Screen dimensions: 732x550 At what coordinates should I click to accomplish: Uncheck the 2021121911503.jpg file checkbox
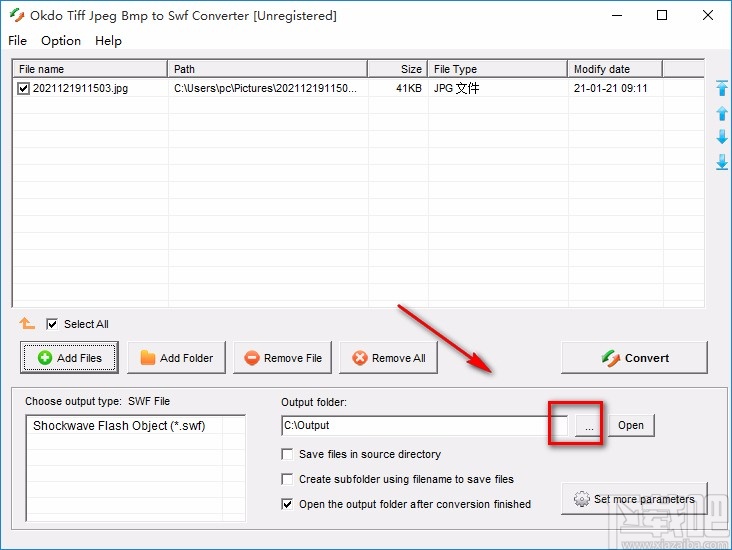point(24,88)
